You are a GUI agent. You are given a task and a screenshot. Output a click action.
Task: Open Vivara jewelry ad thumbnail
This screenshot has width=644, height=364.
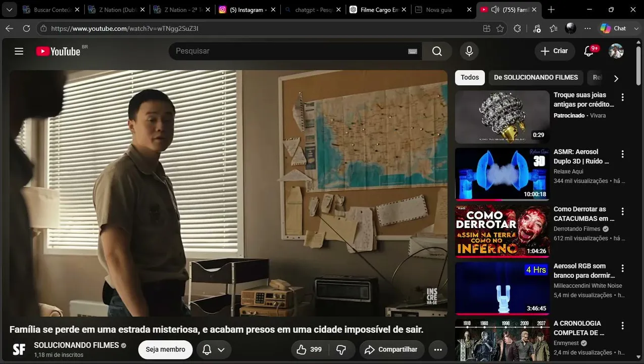(x=502, y=117)
